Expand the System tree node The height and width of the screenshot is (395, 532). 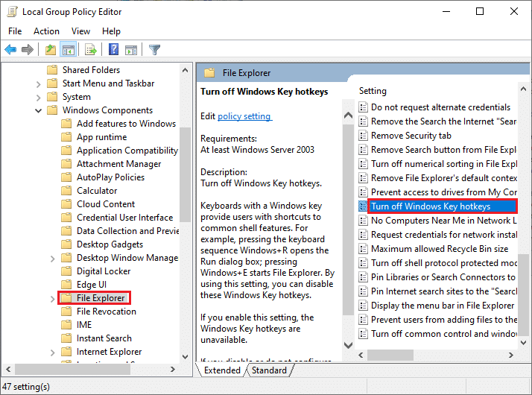(38, 98)
